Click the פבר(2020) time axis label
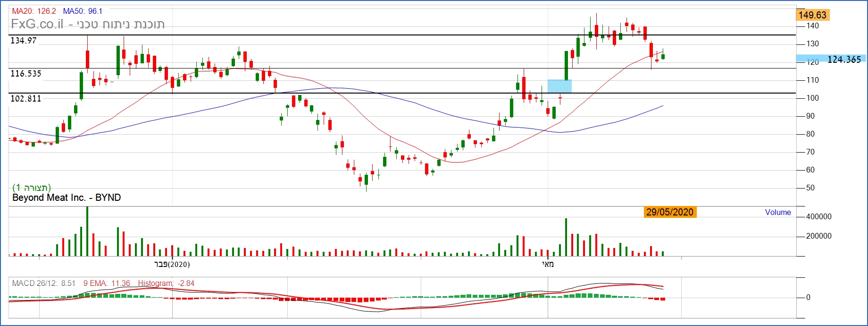The height and width of the screenshot is (326, 868). pos(172,264)
